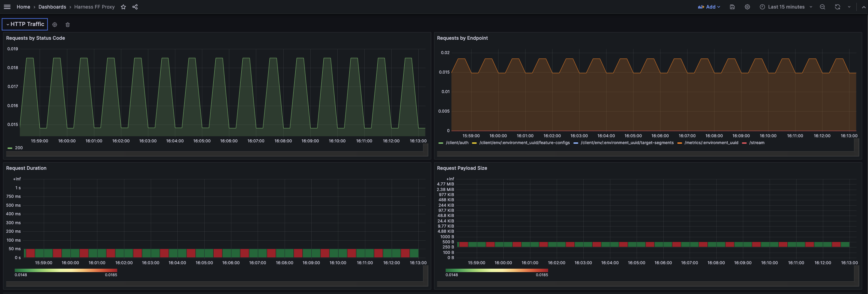Click the Requests by Endpoint horizontal scrollbar

point(646,154)
